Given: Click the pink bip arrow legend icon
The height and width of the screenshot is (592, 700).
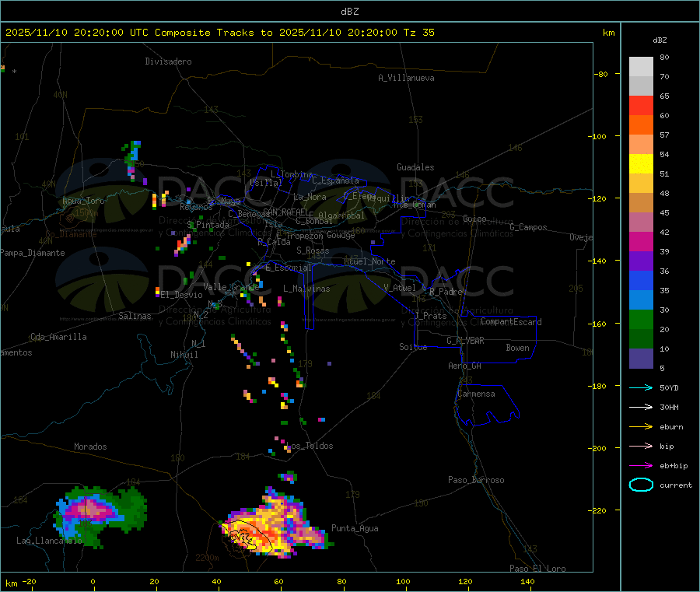Looking at the screenshot, I should click(641, 446).
